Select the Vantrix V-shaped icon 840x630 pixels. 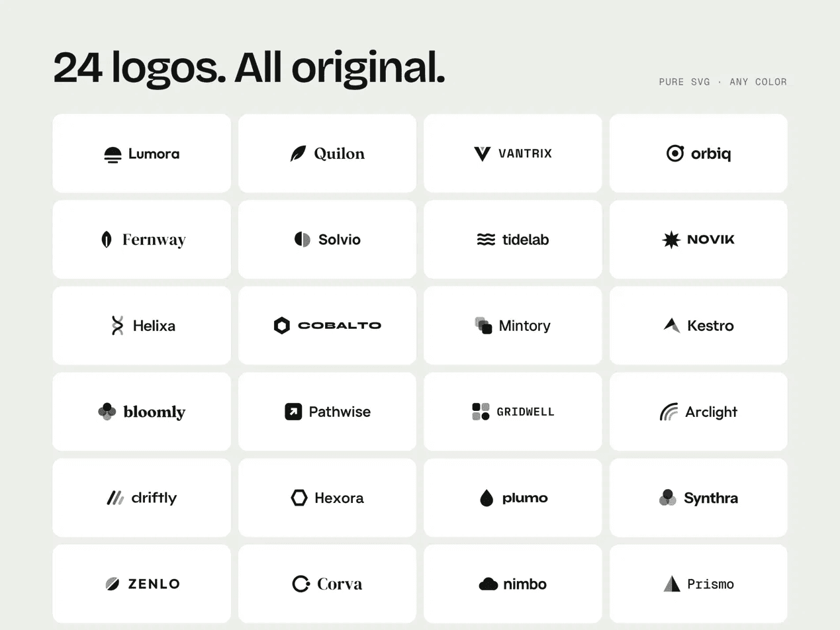pyautogui.click(x=483, y=154)
